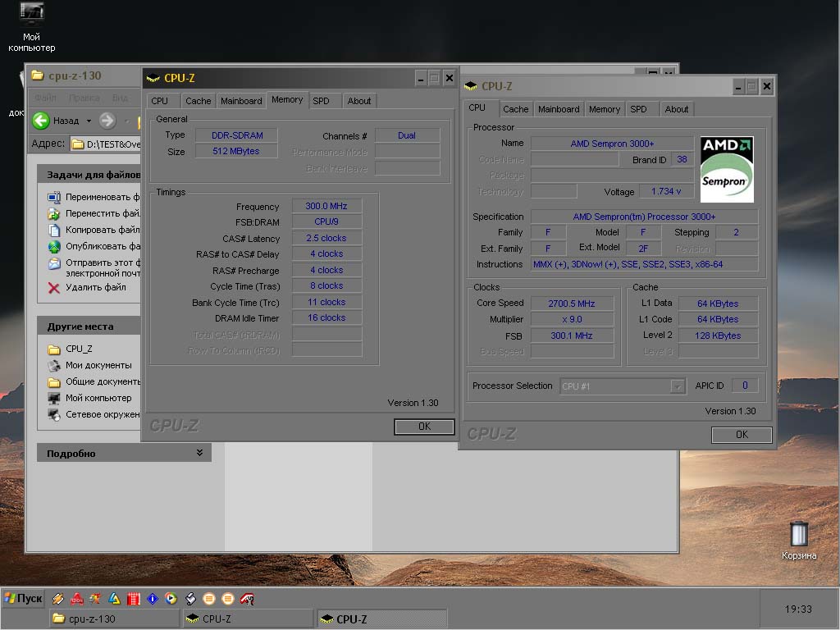Click the green Назад back arrow
Screen dimensions: 840x630
click(41, 121)
